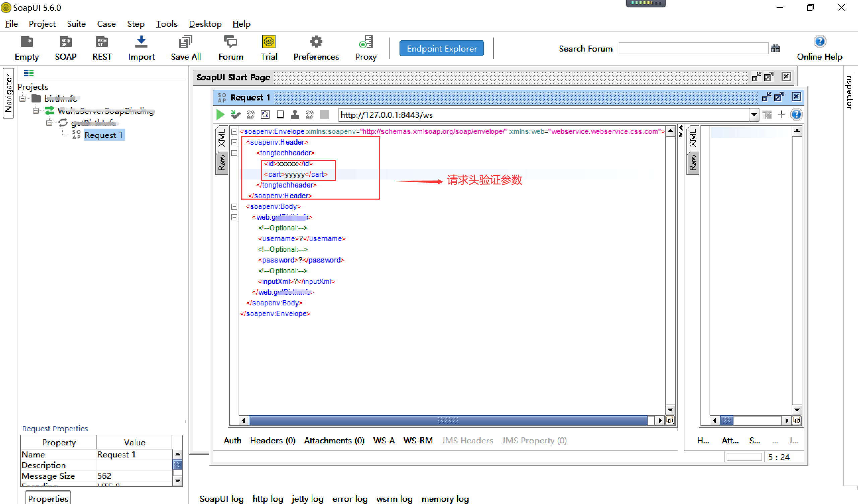Close the SoapUI Start Page panel
This screenshot has width=858, height=504.
tap(786, 77)
